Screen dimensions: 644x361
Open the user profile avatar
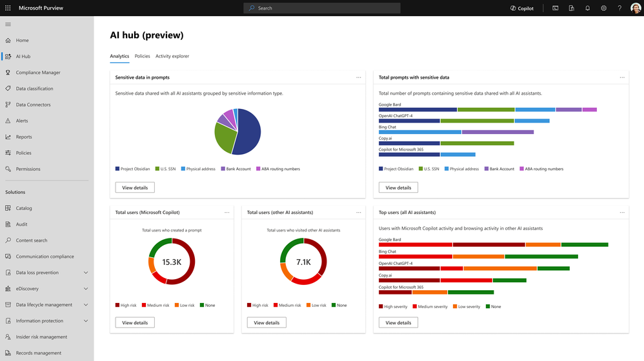(636, 8)
